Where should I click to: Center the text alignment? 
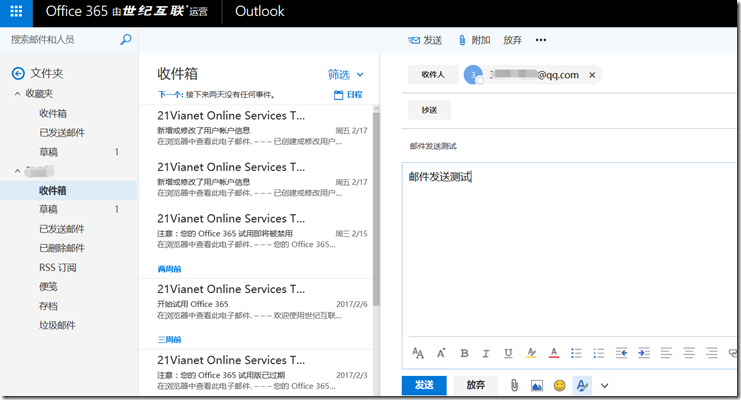point(689,353)
